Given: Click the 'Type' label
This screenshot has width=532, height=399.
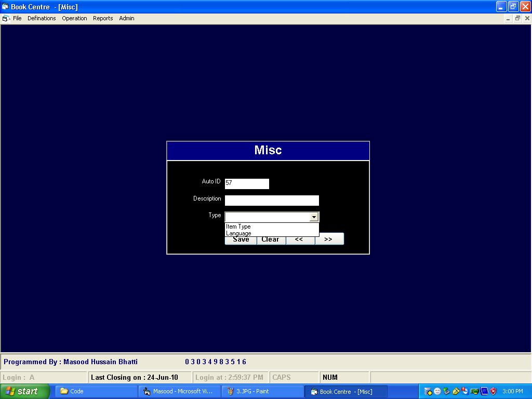Looking at the screenshot, I should pos(215,215).
